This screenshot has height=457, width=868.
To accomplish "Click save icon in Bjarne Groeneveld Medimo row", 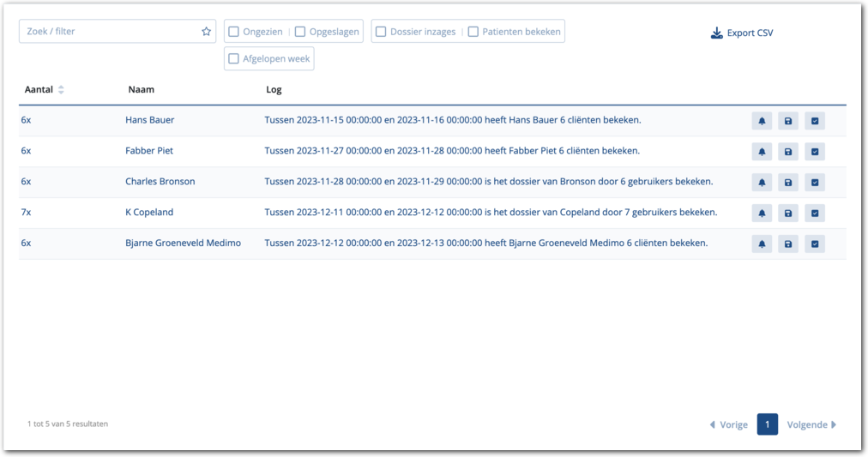I will (x=788, y=244).
